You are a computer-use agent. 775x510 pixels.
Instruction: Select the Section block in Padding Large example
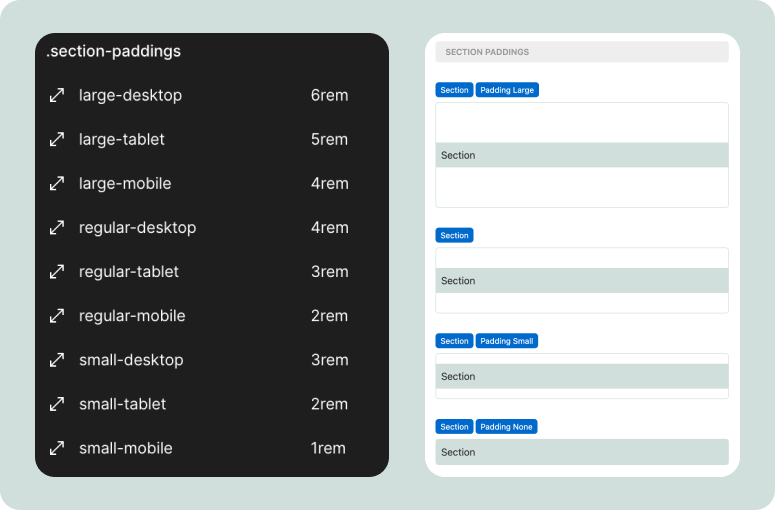[582, 155]
